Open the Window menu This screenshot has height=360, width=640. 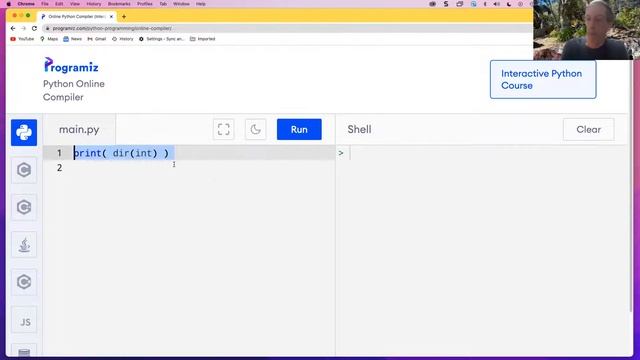click(x=181, y=4)
